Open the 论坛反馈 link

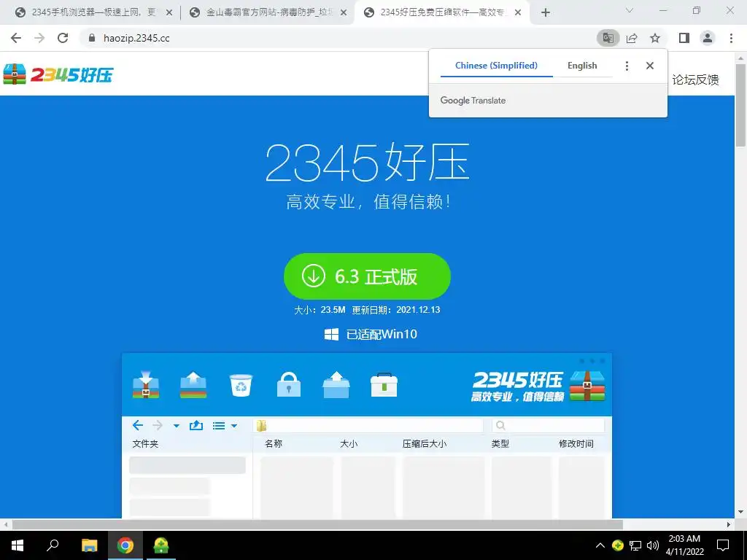[x=695, y=79]
